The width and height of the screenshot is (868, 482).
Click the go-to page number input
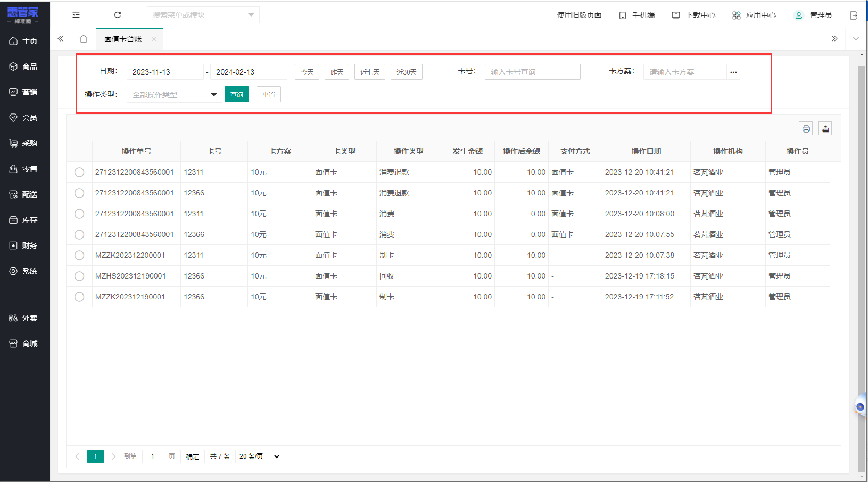click(153, 456)
